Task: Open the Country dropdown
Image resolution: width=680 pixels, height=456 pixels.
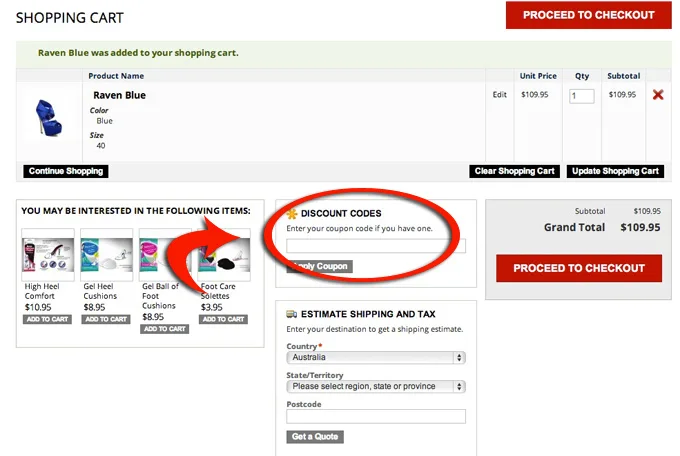Action: pyautogui.click(x=375, y=357)
